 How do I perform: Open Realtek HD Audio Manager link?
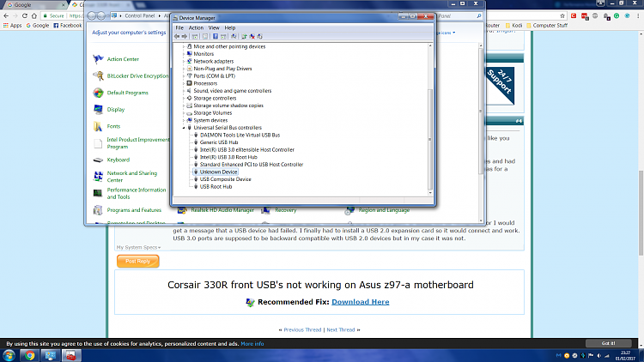(222, 210)
